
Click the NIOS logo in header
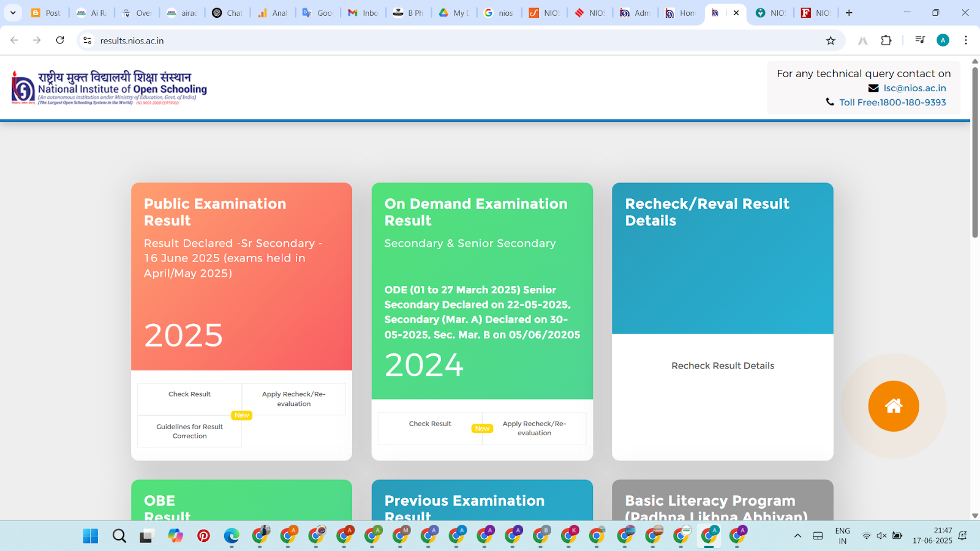(109, 88)
